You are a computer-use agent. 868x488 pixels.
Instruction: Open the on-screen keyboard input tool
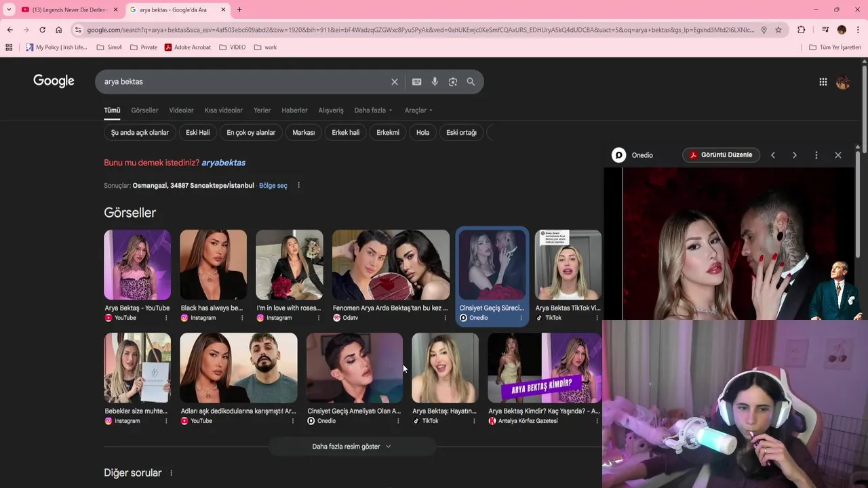pyautogui.click(x=416, y=81)
